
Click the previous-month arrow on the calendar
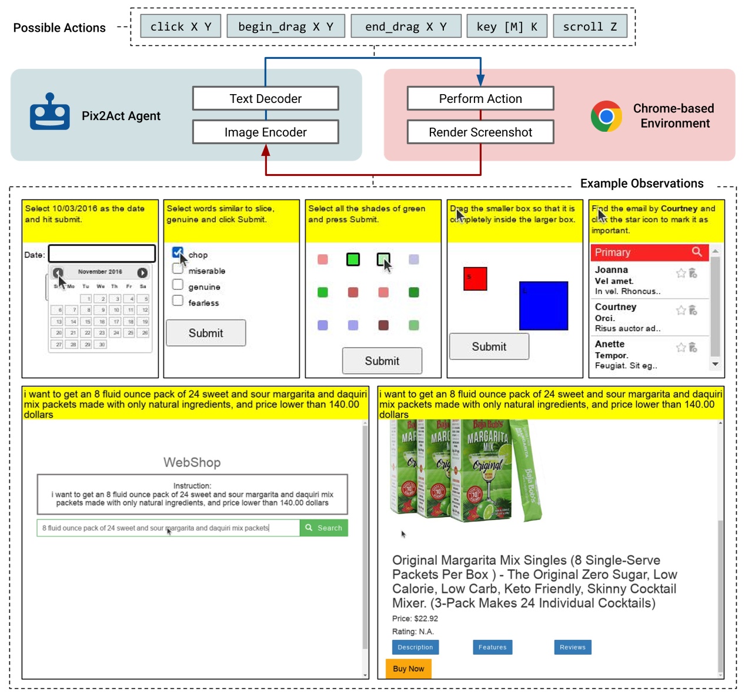tap(58, 273)
